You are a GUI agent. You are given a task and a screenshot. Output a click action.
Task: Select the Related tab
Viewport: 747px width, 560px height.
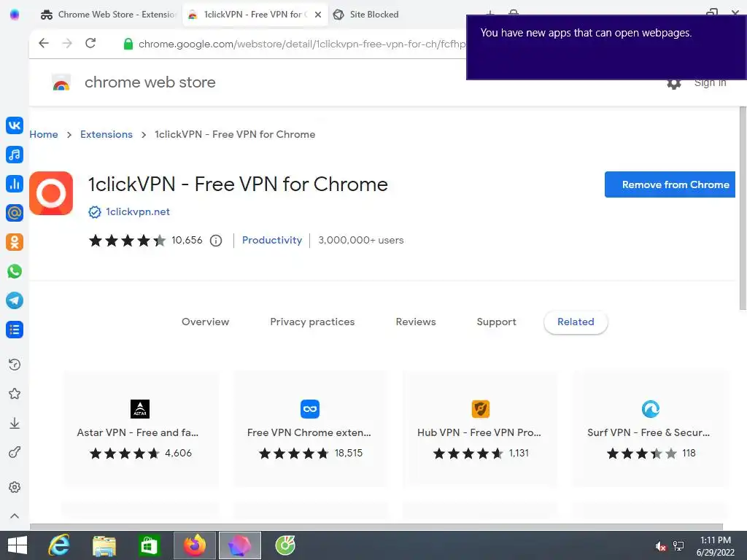click(x=576, y=322)
